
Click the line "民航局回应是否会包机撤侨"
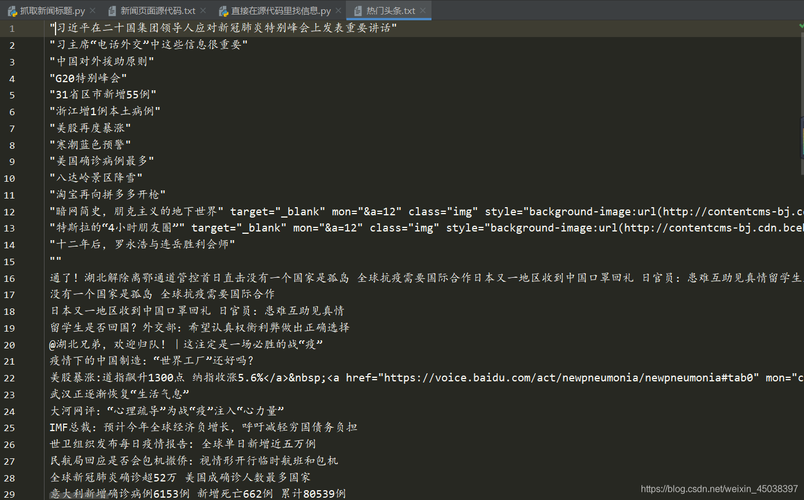pyautogui.click(x=194, y=461)
